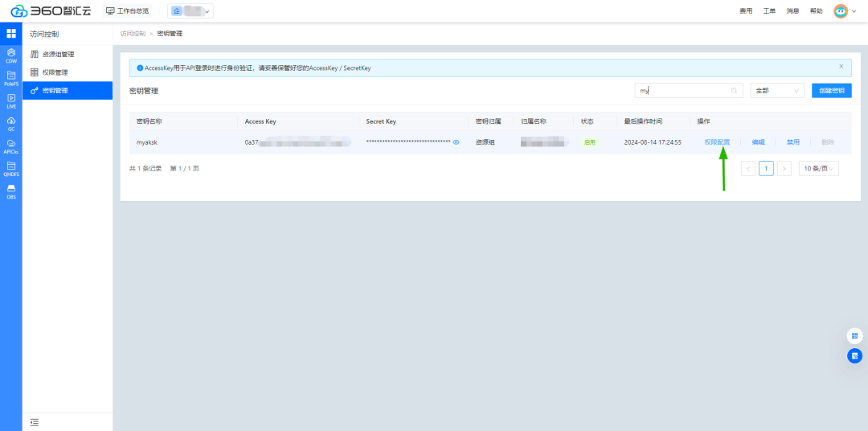Open OBS service in sidebar
868x431 pixels.
coord(11,191)
